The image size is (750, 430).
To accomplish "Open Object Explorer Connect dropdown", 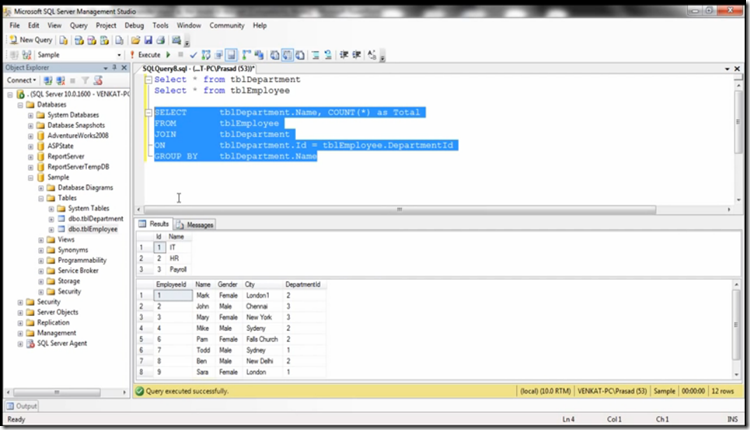I will point(22,80).
